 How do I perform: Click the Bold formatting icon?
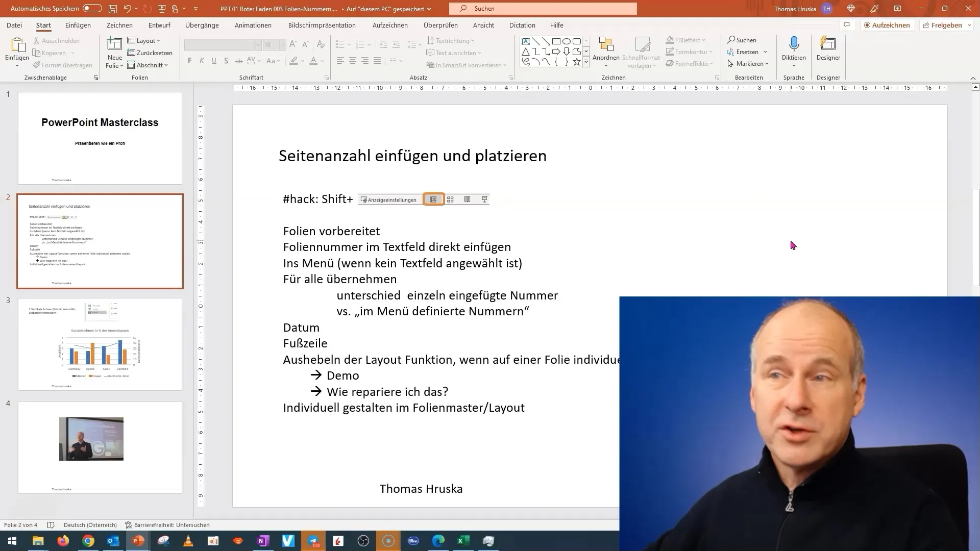tap(190, 61)
